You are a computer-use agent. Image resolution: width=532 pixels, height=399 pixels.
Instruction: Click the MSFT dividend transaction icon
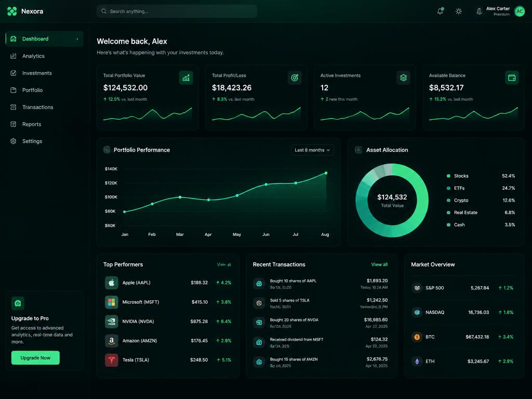point(259,342)
